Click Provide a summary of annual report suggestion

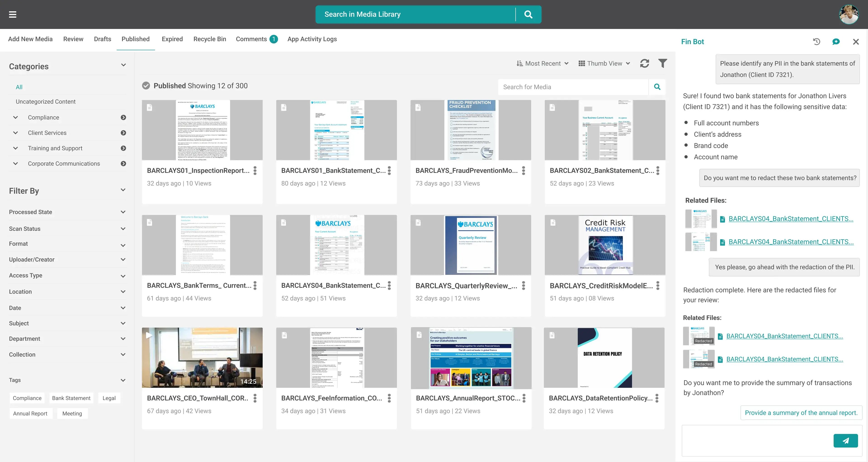801,413
